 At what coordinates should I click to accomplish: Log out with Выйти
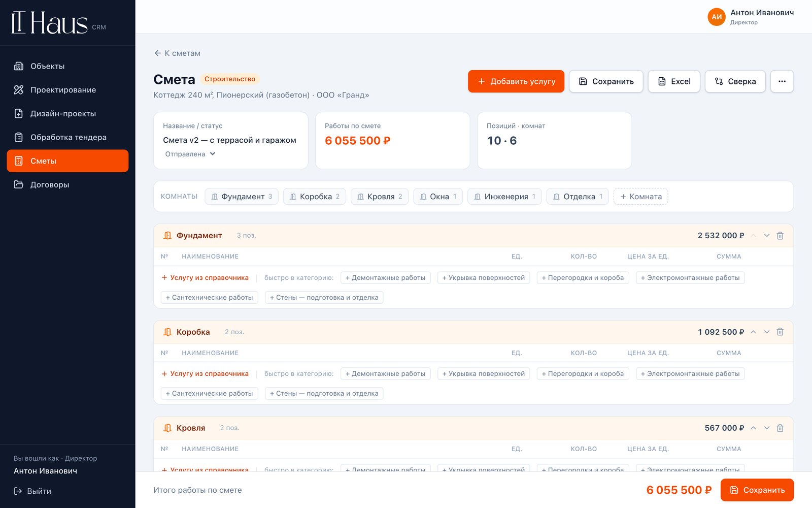[x=32, y=491]
